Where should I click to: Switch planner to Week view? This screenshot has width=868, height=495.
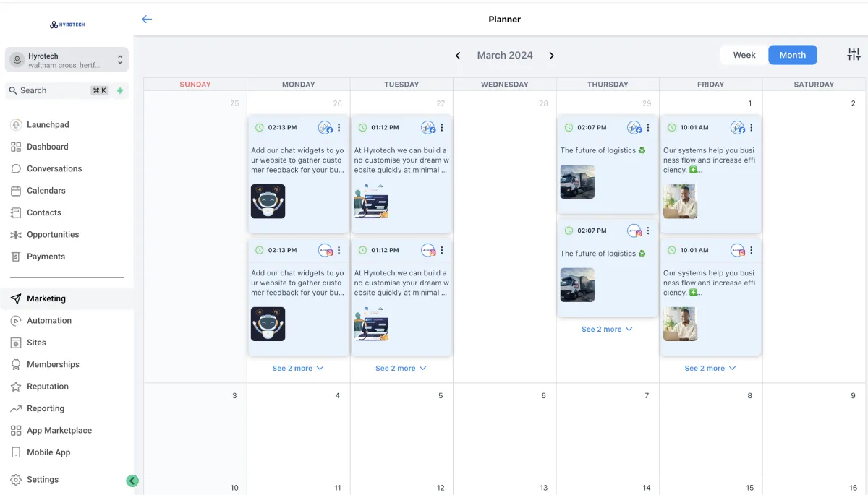[x=744, y=55]
